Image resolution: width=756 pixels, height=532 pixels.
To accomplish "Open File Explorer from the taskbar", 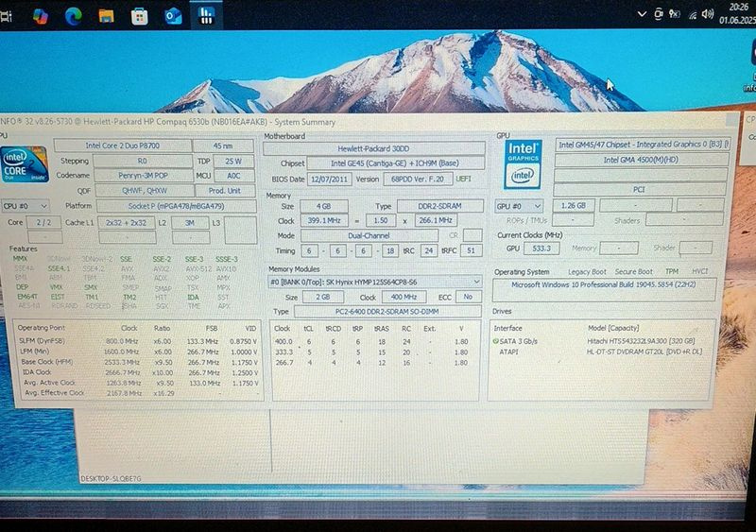I will (106, 16).
